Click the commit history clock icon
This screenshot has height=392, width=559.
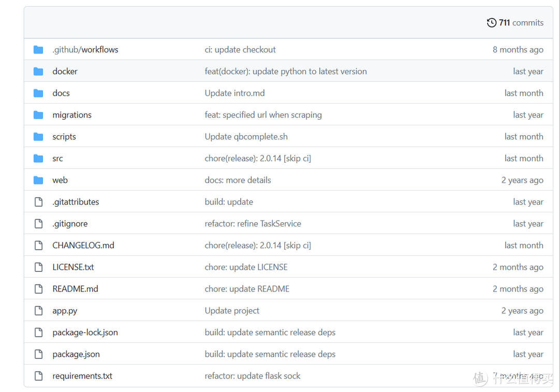491,23
